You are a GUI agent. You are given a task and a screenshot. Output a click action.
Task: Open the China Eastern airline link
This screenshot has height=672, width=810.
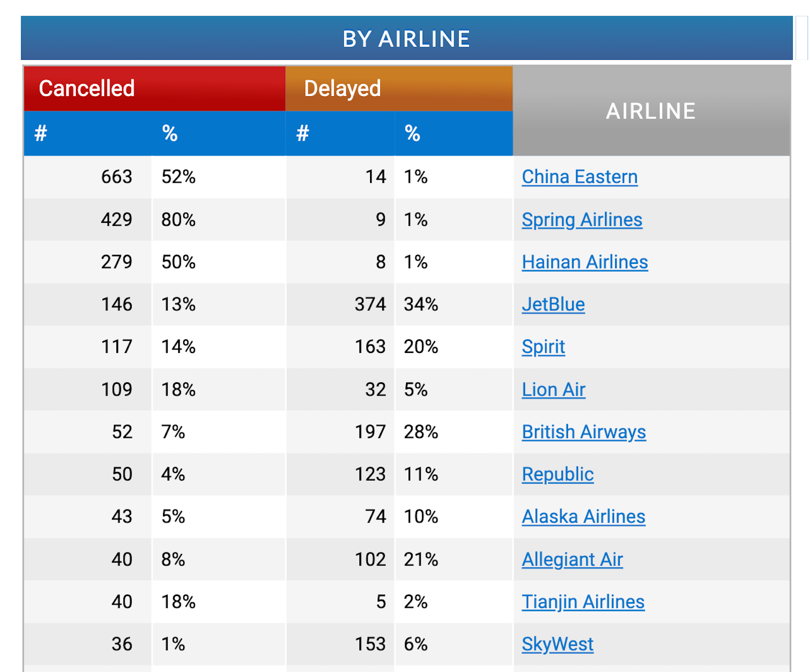[579, 177]
